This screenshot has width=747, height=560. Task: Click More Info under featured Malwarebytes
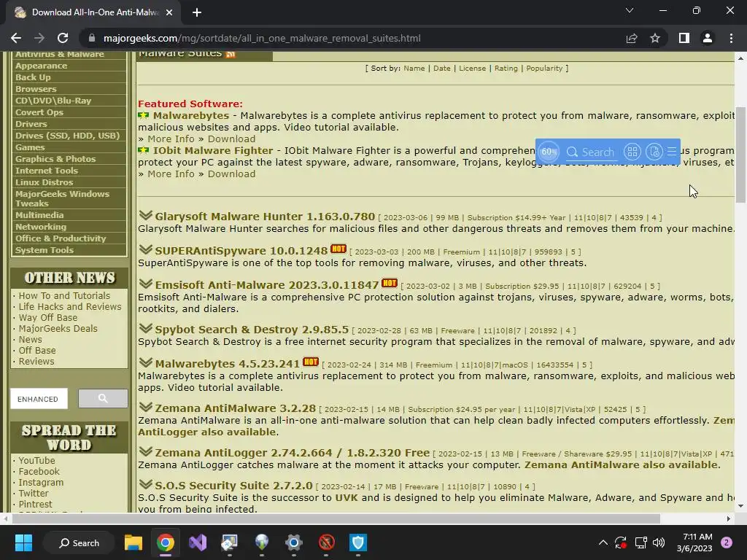(x=171, y=139)
